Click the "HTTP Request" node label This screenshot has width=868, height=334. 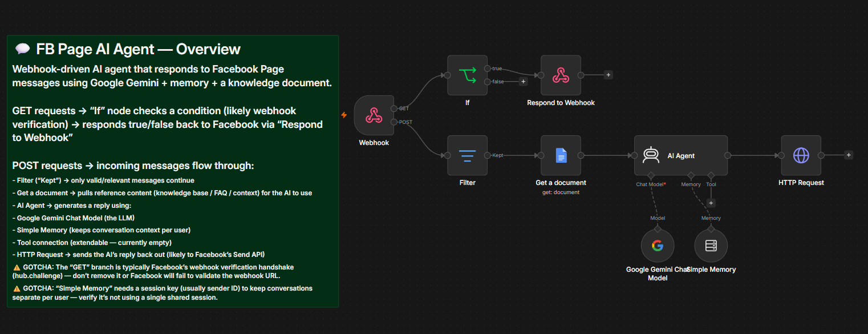click(x=801, y=183)
